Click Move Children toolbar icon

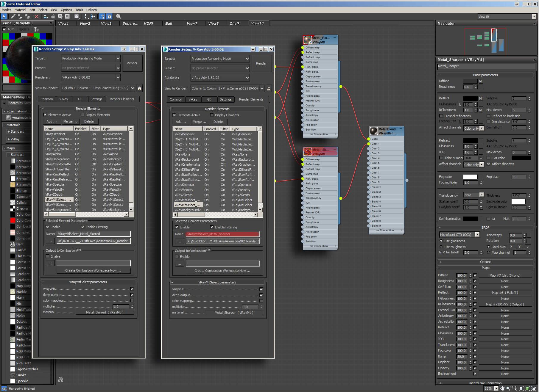pyautogui.click(x=46, y=16)
